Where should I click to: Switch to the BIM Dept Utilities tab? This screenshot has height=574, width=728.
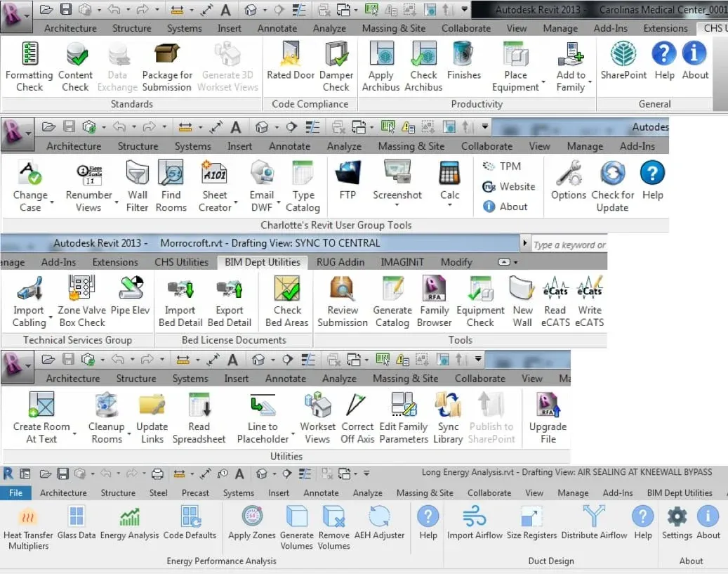263,262
